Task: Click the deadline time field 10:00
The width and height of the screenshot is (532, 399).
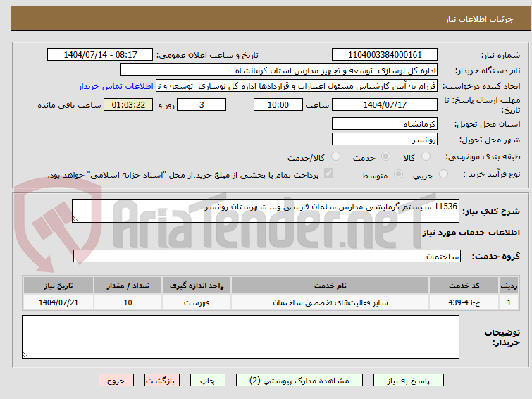Action: [278, 104]
